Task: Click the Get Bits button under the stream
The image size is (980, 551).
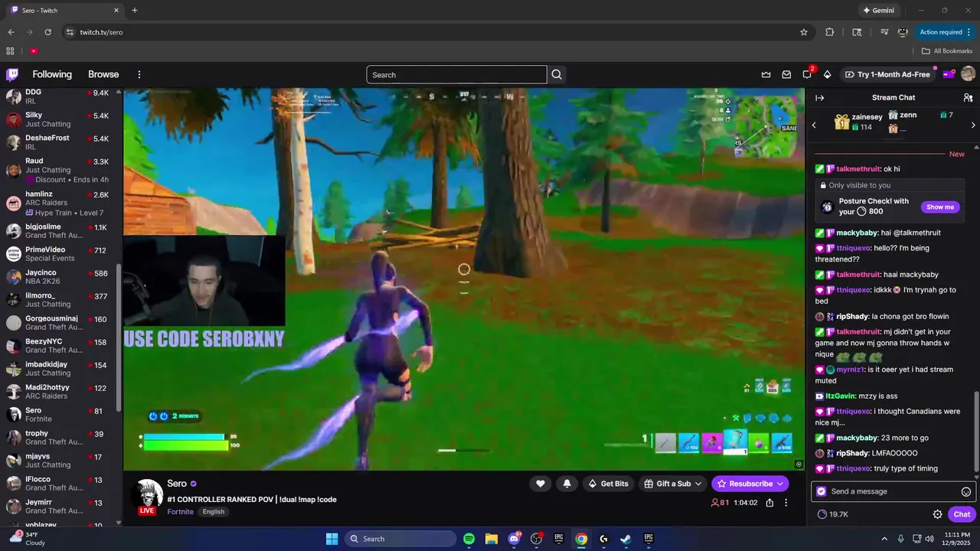Action: pos(608,484)
